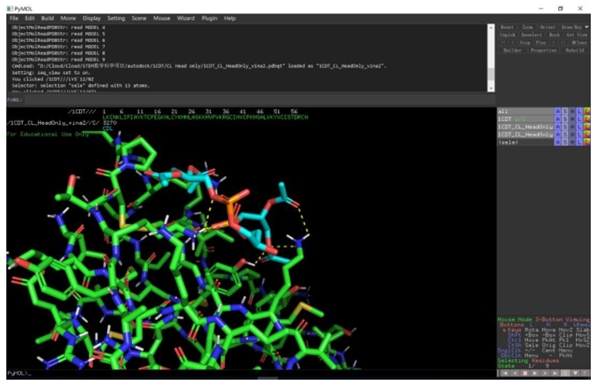The height and width of the screenshot is (385, 600).
Task: Click the log output scrollbar
Action: coord(491,58)
